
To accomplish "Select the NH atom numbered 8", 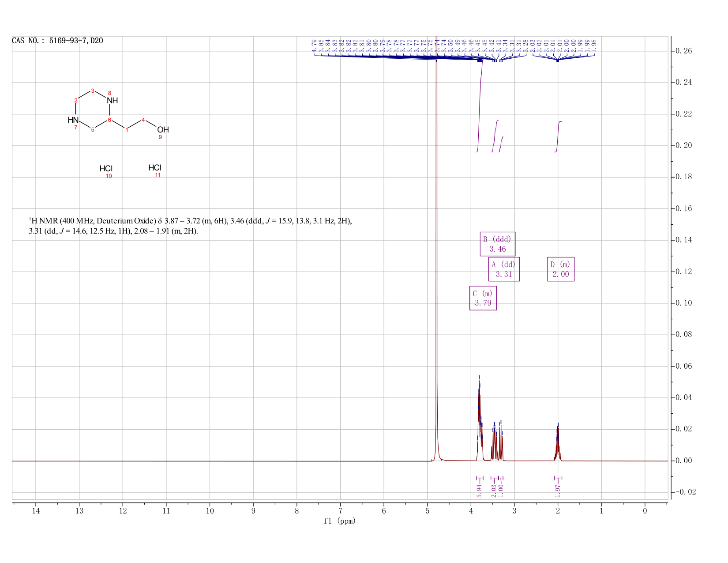I will (x=113, y=101).
